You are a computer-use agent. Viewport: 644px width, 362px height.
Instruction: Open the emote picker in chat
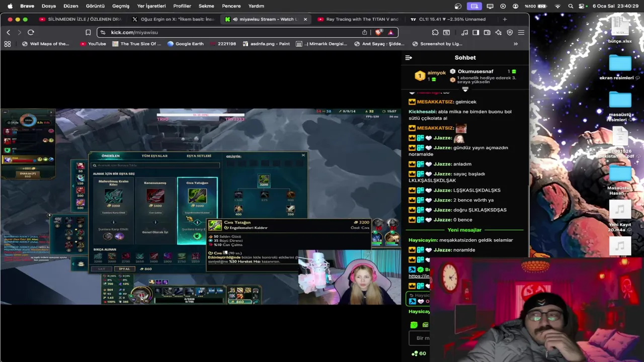pyautogui.click(x=414, y=325)
